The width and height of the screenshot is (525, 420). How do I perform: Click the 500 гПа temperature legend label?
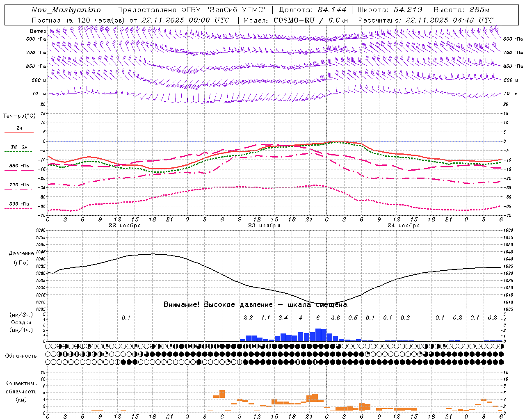point(19,204)
